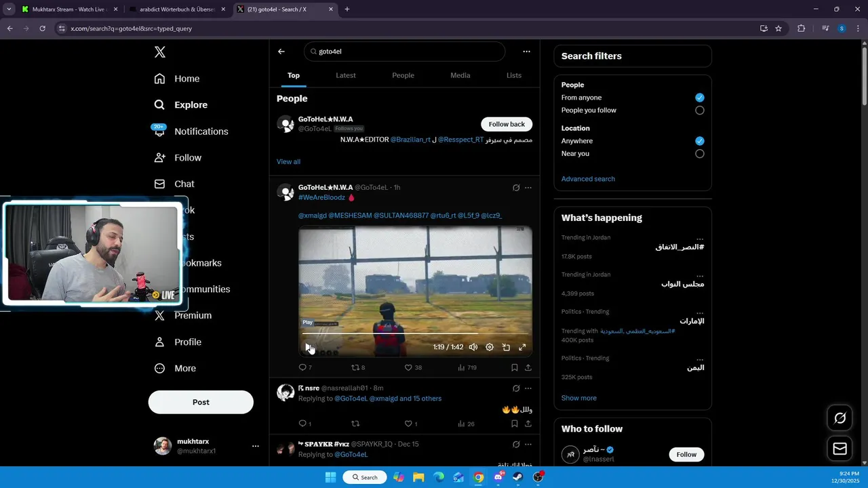Image resolution: width=868 pixels, height=488 pixels.
Task: Reload the browser page
Action: pos(42,28)
